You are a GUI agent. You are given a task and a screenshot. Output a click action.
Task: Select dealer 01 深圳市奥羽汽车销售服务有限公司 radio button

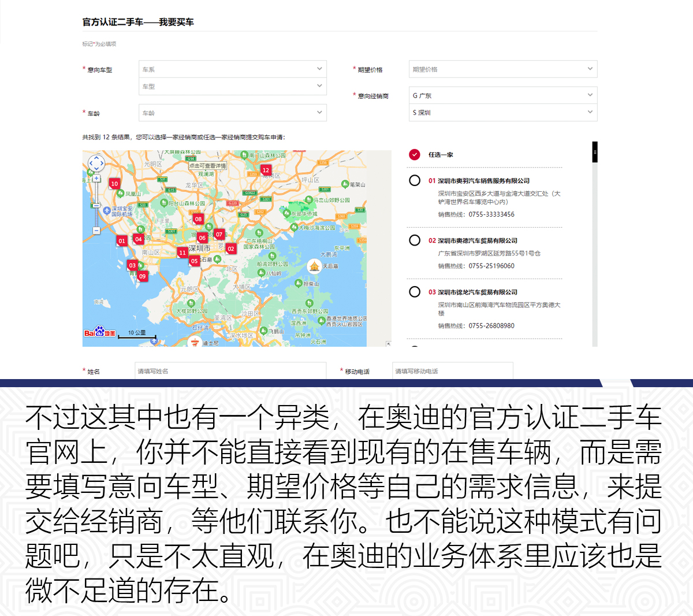pos(414,180)
